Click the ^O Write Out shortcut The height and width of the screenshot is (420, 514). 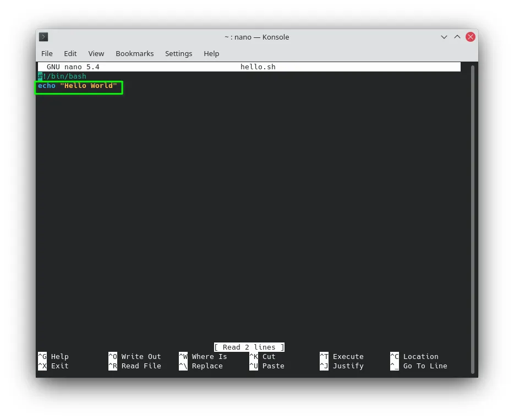pos(135,356)
